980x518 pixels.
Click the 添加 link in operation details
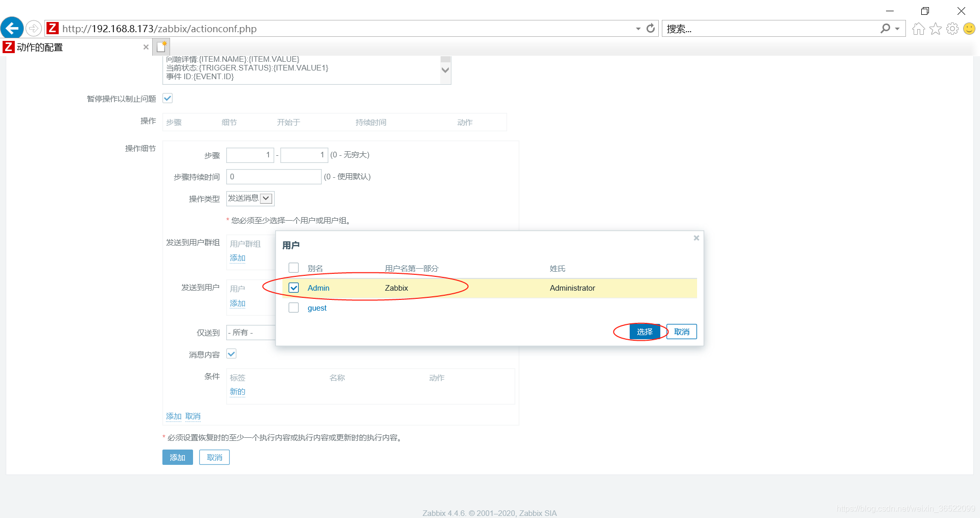(174, 416)
